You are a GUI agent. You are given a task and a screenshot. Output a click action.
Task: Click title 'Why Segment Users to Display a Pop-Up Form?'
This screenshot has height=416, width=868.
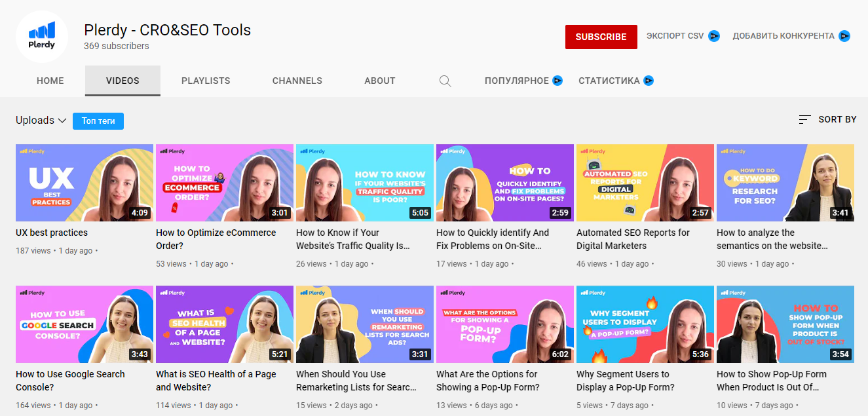pyautogui.click(x=626, y=381)
